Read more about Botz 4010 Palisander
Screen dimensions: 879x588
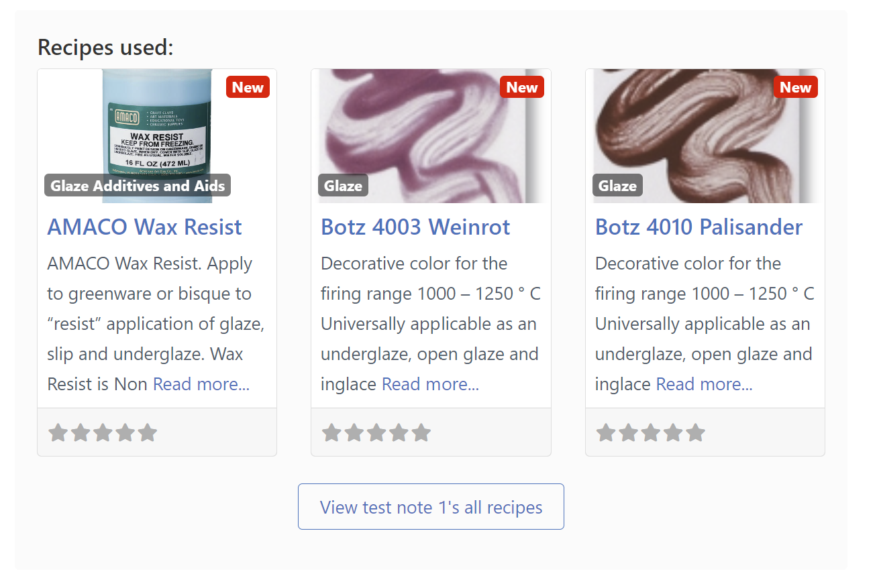pos(704,384)
